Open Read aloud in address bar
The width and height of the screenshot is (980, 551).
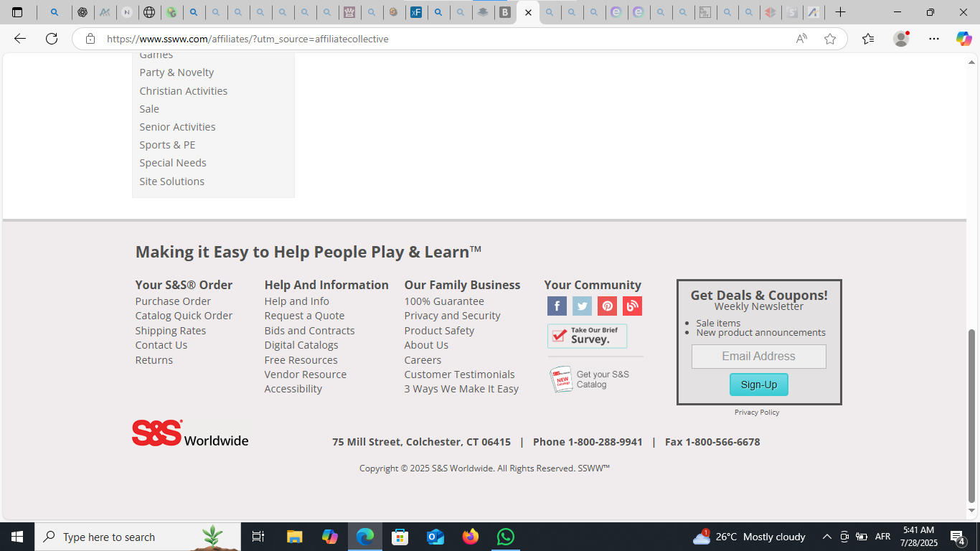801,39
